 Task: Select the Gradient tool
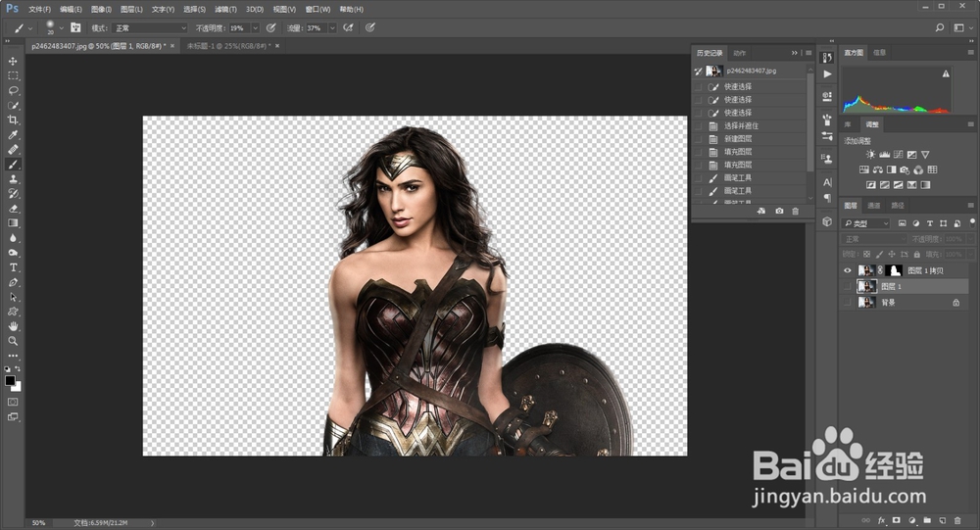click(x=13, y=223)
